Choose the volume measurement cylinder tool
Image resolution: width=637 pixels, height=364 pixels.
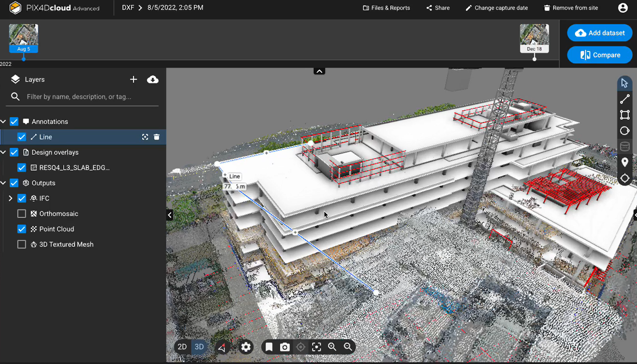click(625, 146)
